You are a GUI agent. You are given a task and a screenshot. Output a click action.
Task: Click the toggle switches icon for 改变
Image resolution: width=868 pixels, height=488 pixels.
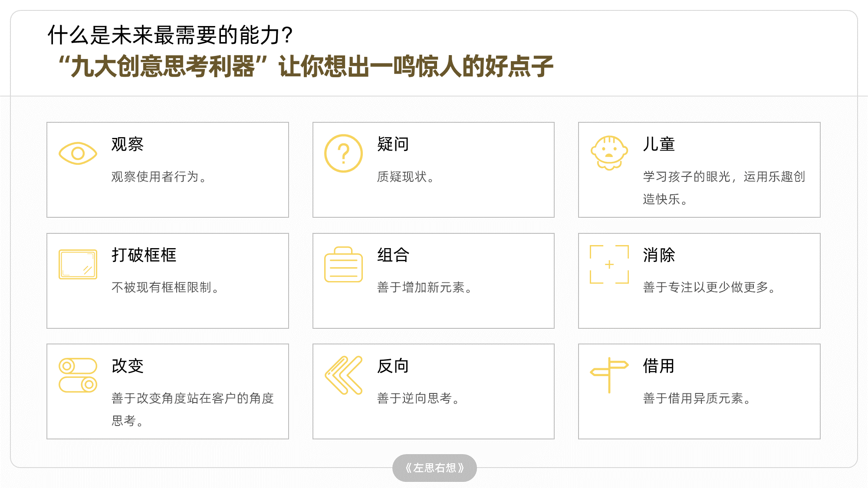78,375
